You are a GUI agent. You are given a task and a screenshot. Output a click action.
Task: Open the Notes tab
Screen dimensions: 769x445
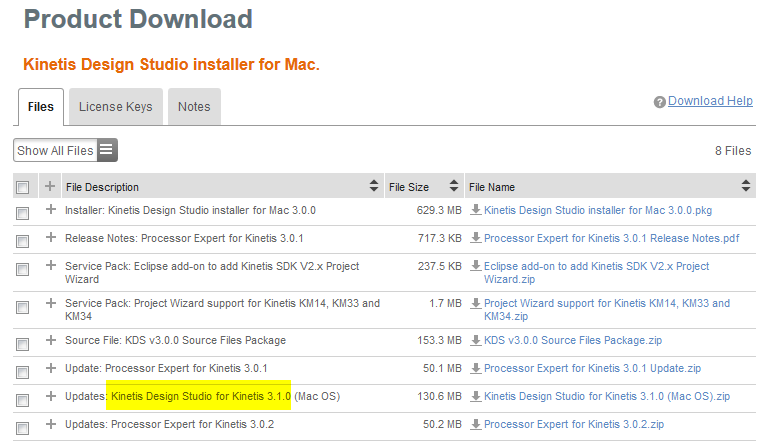pyautogui.click(x=194, y=106)
